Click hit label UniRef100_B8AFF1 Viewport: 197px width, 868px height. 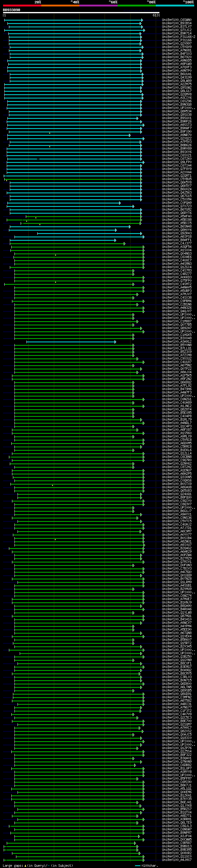[x=177, y=240]
